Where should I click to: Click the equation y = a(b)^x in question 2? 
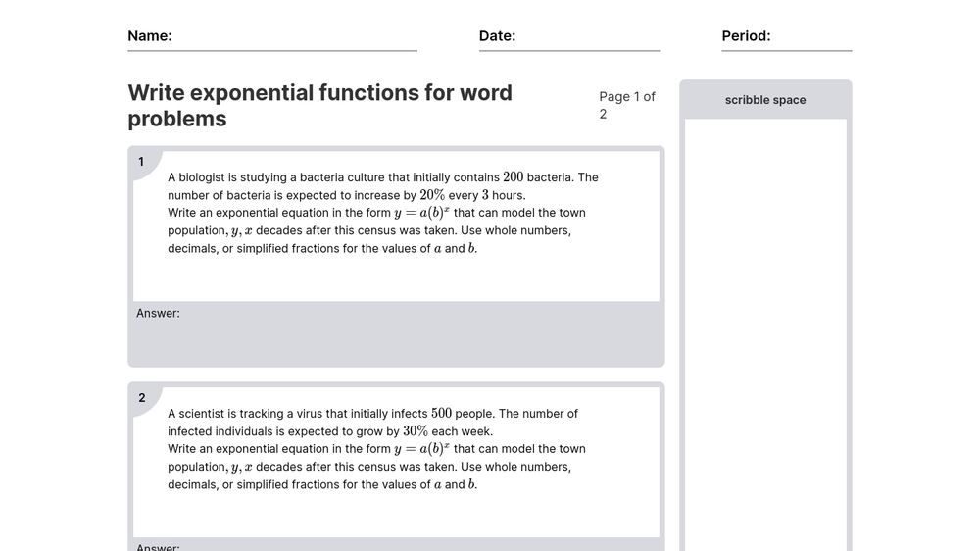(x=421, y=449)
